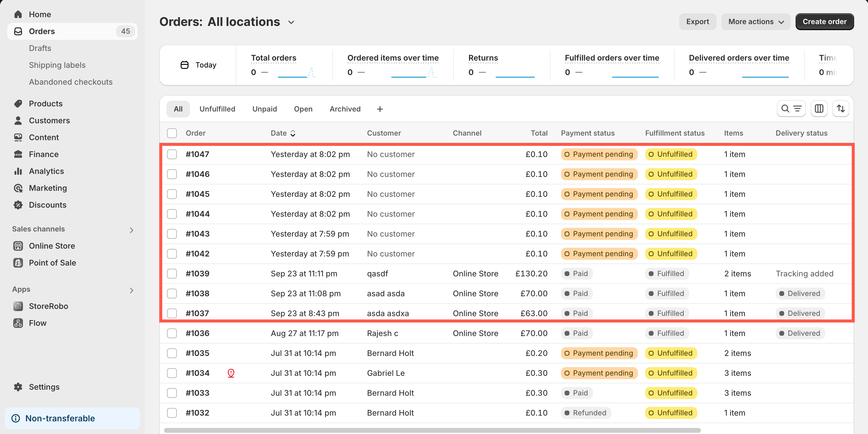Open the More actions dropdown
Viewport: 868px width, 434px height.
(x=756, y=21)
